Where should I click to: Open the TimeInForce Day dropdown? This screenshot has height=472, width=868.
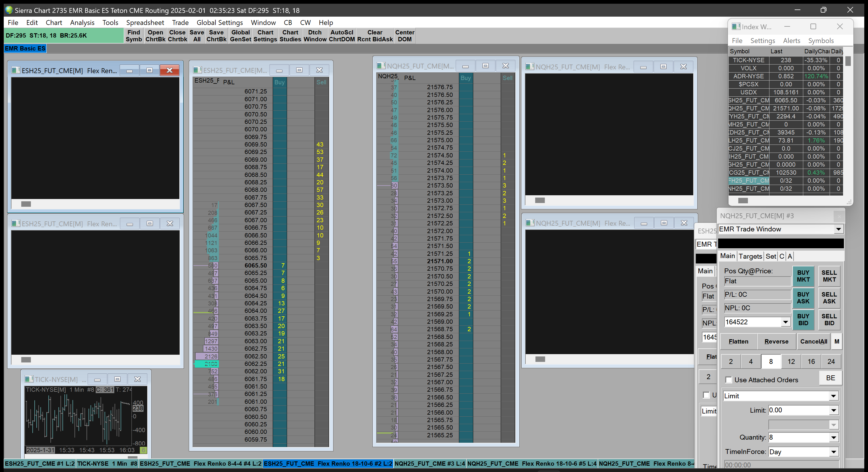pyautogui.click(x=833, y=452)
